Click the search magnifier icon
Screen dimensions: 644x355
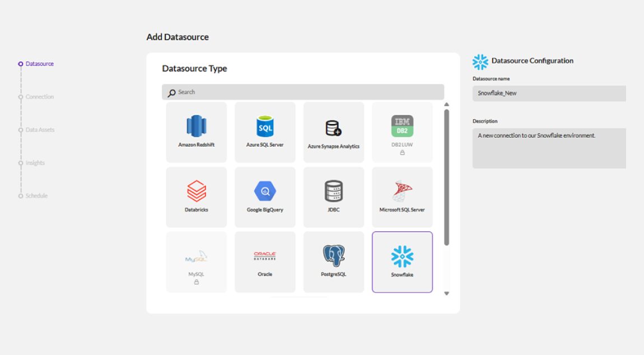pos(172,94)
